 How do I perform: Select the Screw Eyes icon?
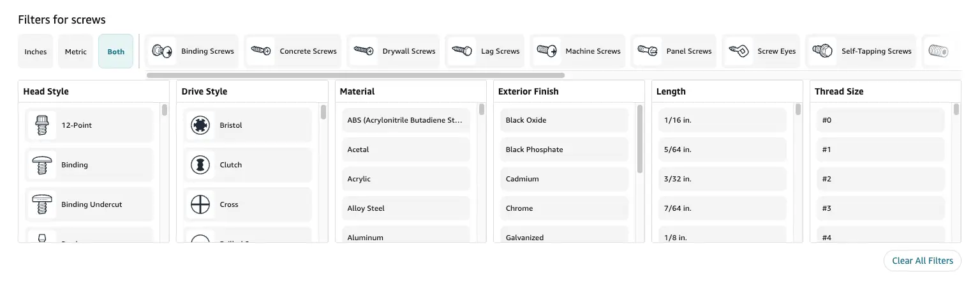tap(739, 51)
